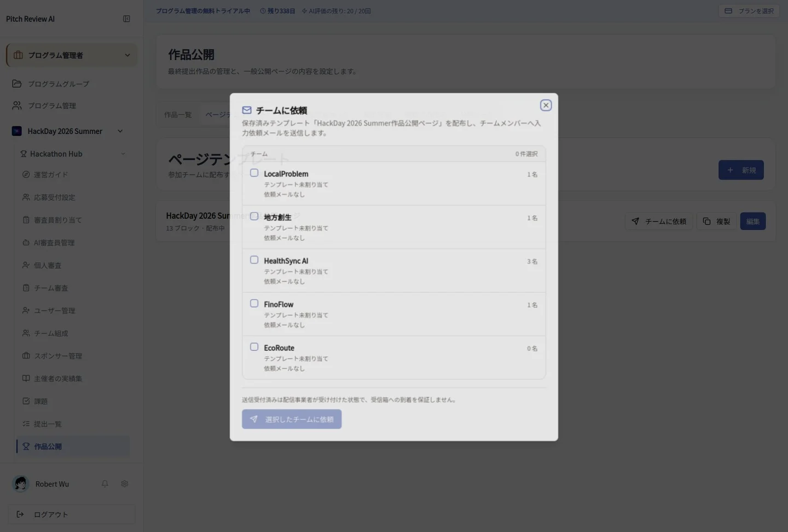Screen dimensions: 788x532
Task: Enable the FinoFlow team checkbox
Action: [x=254, y=303]
